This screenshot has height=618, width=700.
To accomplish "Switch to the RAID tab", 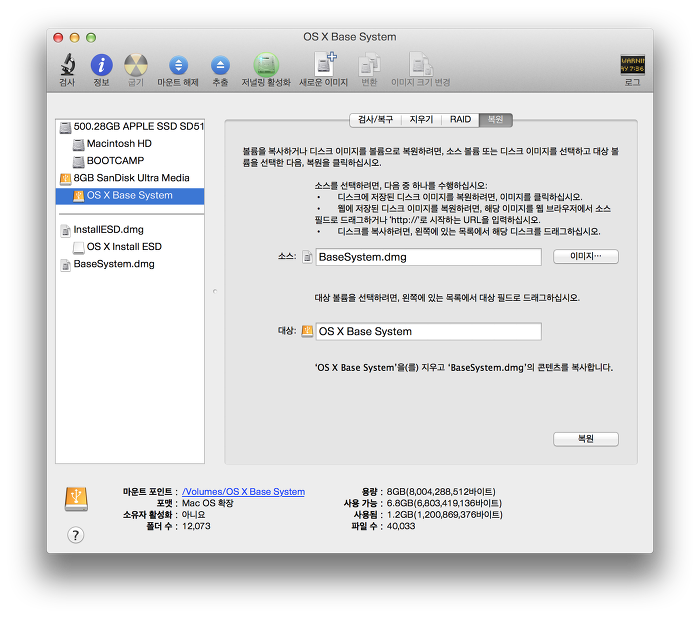I will [460, 120].
